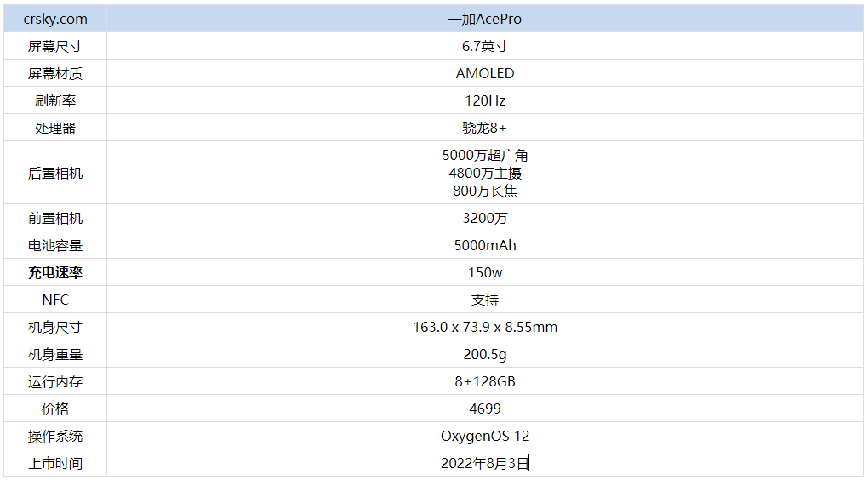The image size is (868, 480).
Task: Place cursor in 2022年8月3日 cell
Action: [485, 463]
